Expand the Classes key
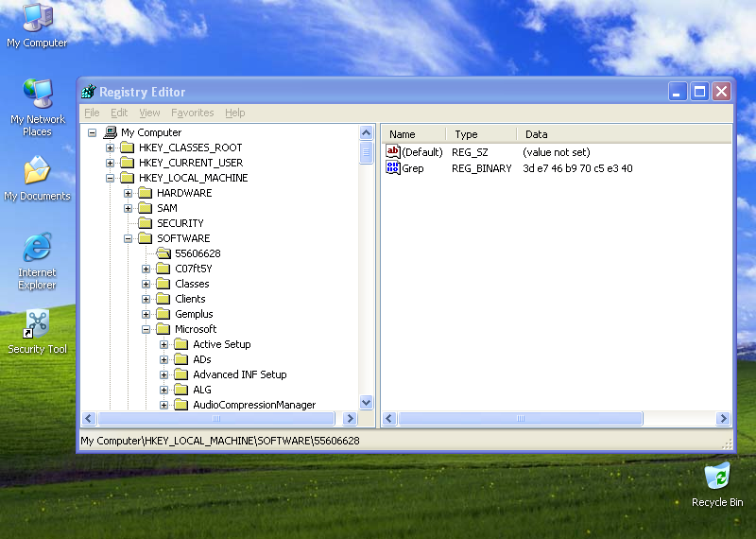The image size is (756, 539). point(146,284)
